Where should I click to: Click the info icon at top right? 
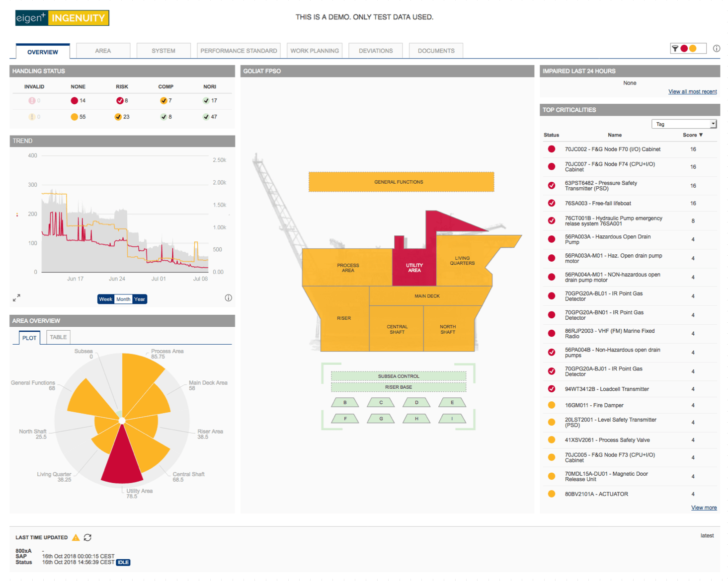pyautogui.click(x=716, y=48)
